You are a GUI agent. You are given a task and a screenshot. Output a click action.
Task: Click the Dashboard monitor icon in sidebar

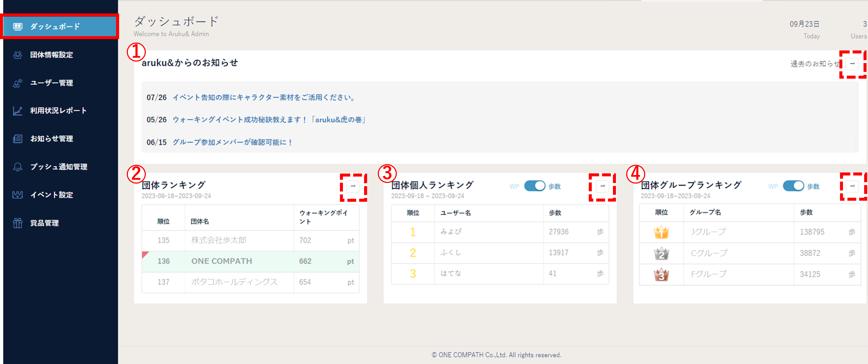(x=18, y=27)
